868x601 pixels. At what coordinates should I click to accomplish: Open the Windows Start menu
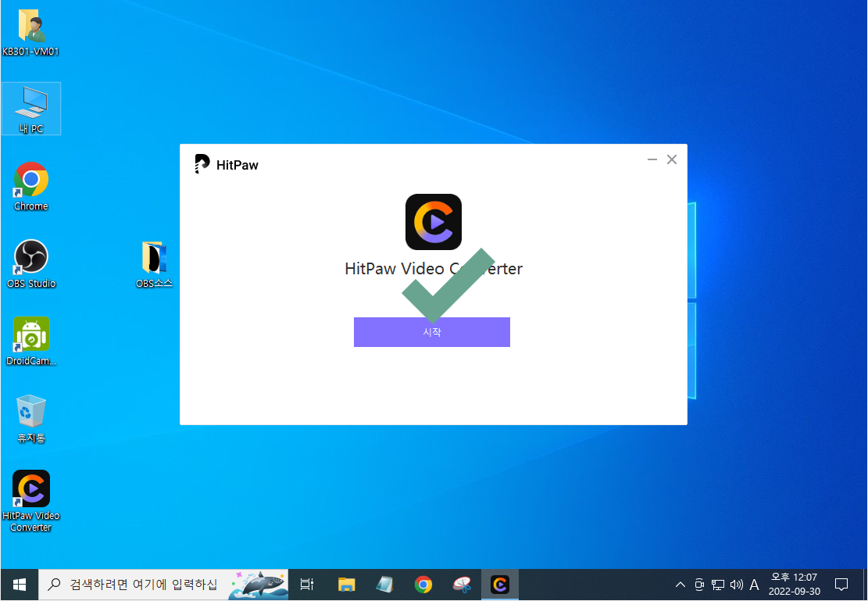(x=20, y=585)
